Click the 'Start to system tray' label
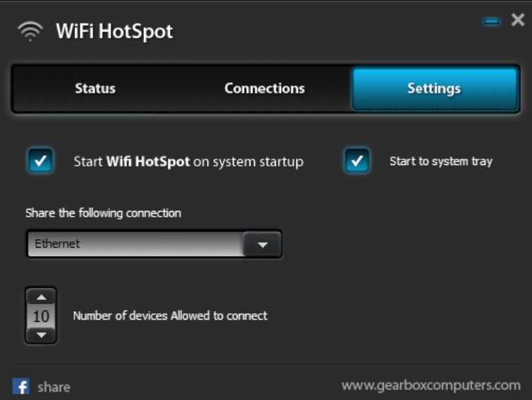Screen dimensions: 532x400 coord(441,162)
